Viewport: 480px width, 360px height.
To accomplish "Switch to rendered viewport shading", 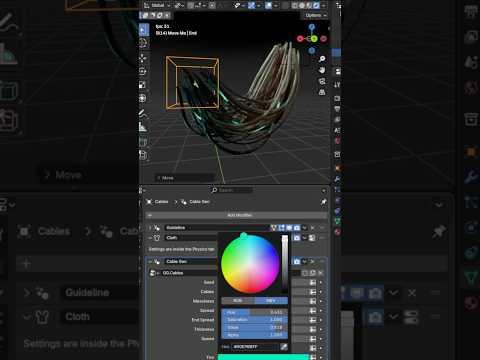I will [316, 5].
